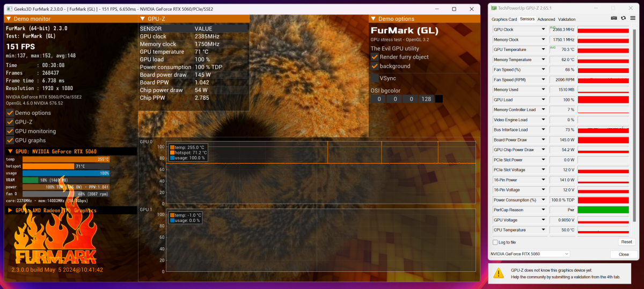Screen dimensions: 644x289
Task: Enable the VSync checkbox
Action: coord(375,78)
